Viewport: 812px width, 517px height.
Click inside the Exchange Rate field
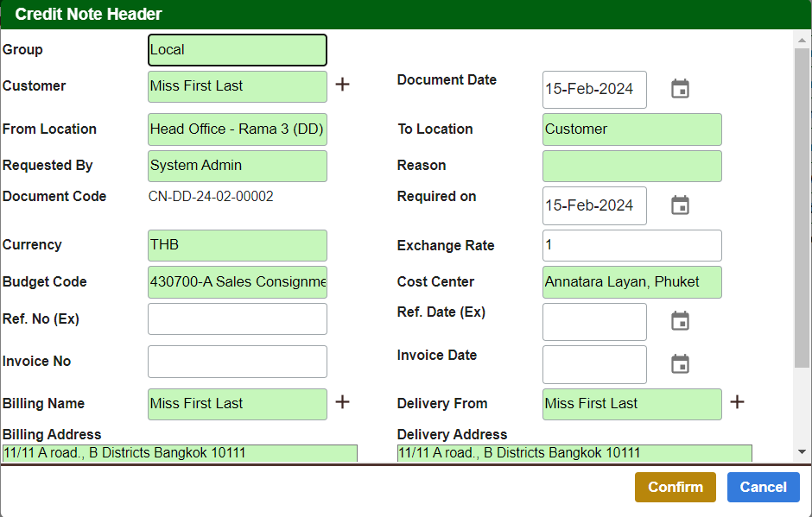click(x=631, y=245)
